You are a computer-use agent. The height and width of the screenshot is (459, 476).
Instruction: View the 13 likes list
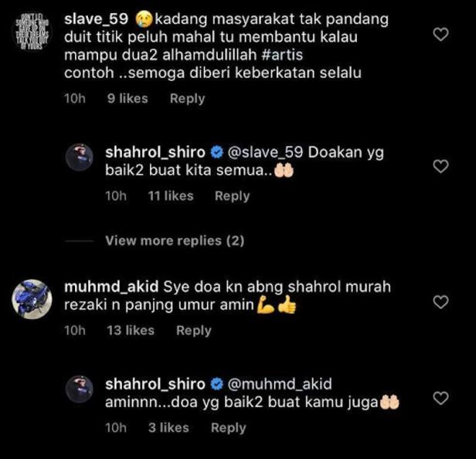point(131,331)
